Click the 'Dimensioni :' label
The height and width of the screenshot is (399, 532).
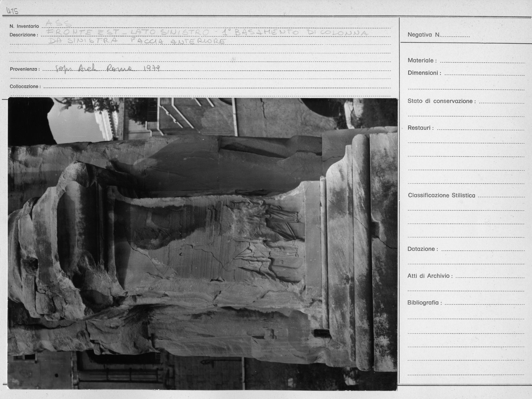424,73
